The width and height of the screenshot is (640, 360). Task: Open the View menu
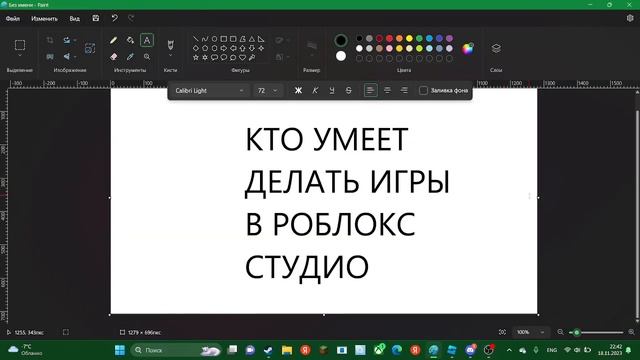[x=74, y=18]
